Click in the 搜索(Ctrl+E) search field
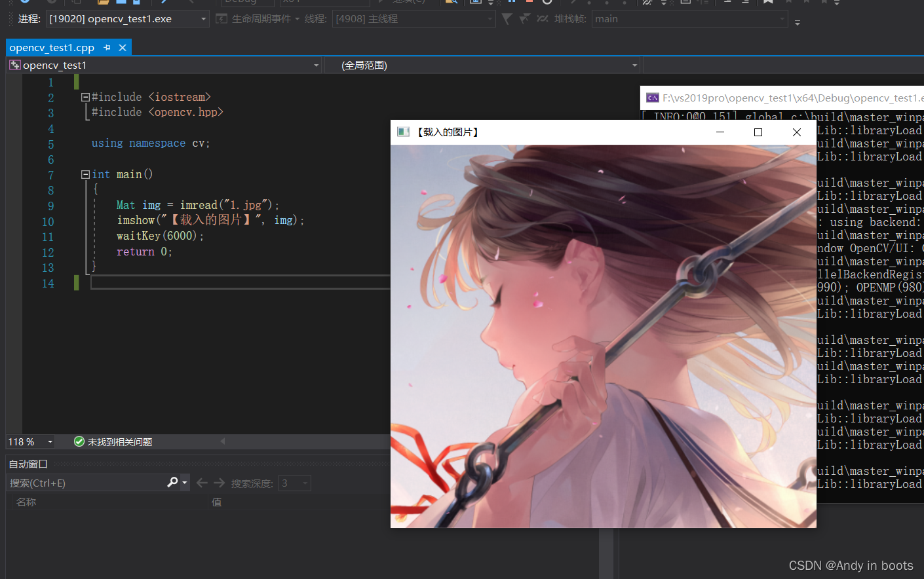Viewport: 924px width, 579px height. tap(85, 483)
